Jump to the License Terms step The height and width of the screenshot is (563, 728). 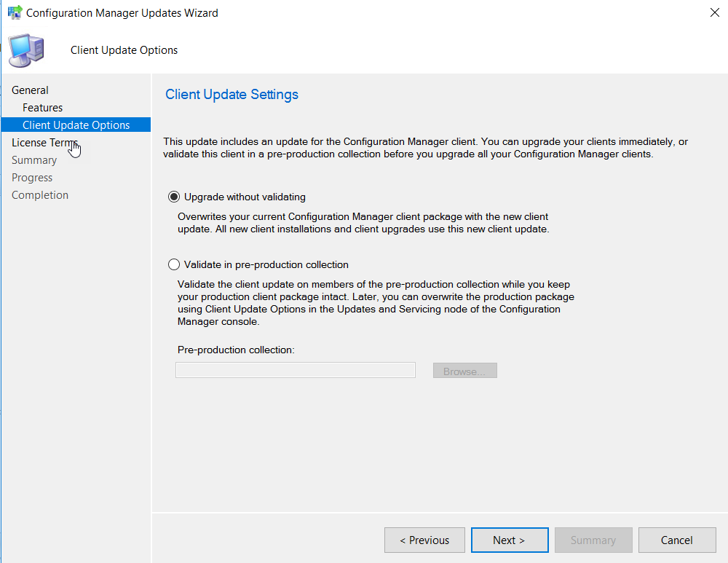coord(44,143)
